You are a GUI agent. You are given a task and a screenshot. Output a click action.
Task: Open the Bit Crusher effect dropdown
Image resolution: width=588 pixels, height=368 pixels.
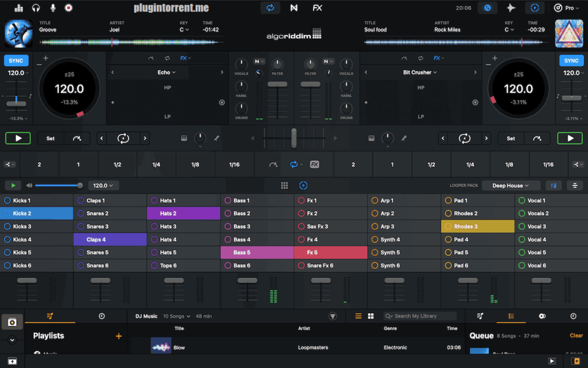tap(420, 72)
